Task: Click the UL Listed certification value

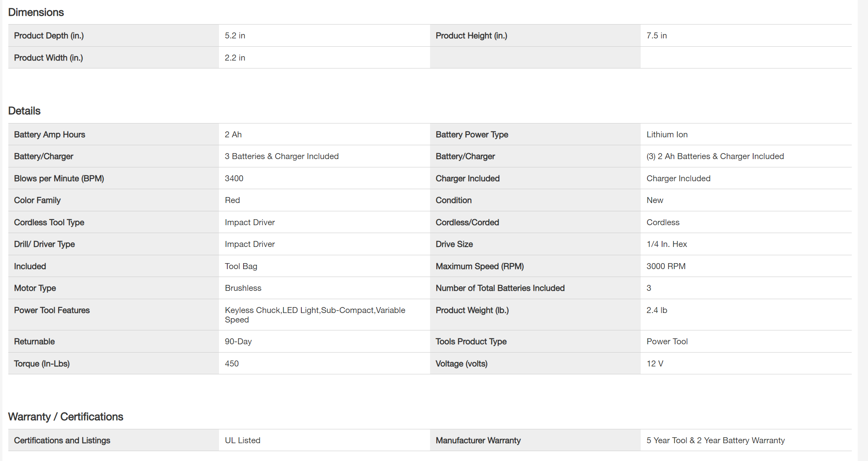Action: pos(242,440)
